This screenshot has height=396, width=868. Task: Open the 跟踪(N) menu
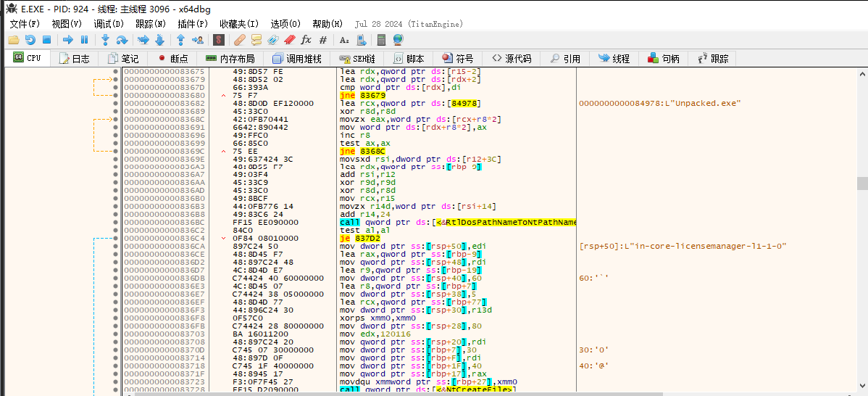[151, 24]
